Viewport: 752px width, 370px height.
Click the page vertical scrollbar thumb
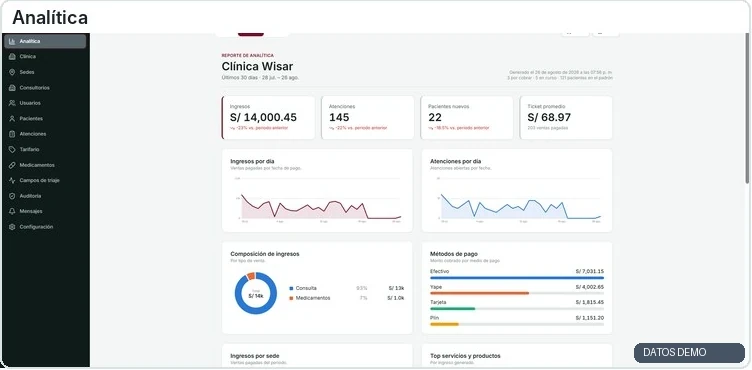tap(747, 108)
